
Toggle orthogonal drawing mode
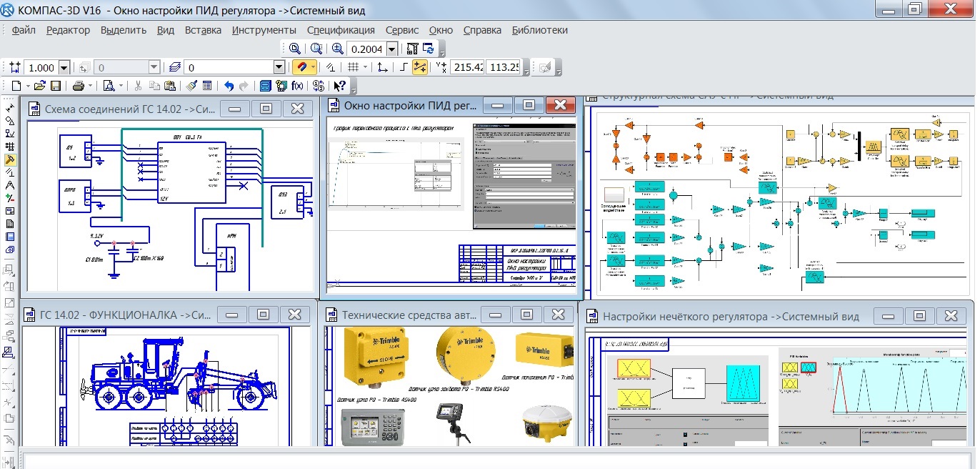click(x=403, y=67)
